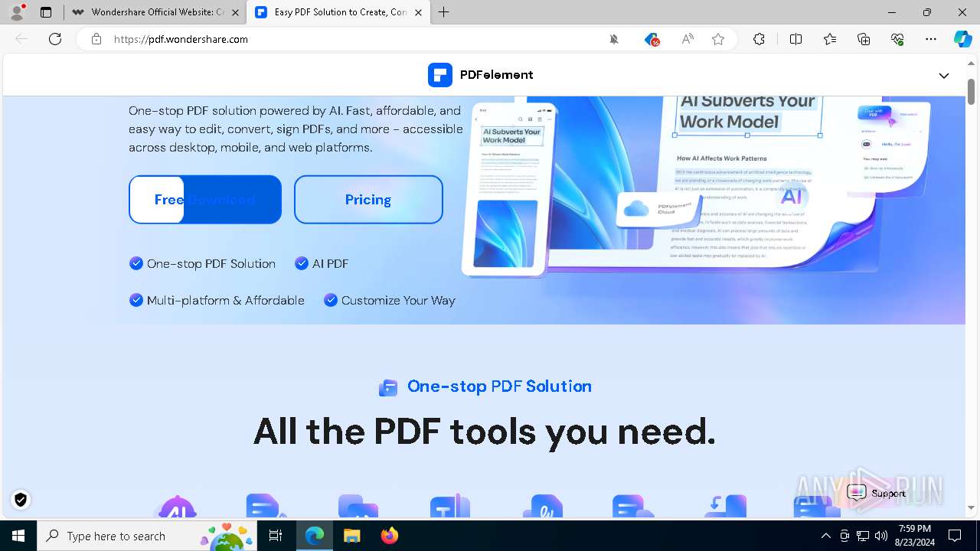This screenshot has width=980, height=551.
Task: Activate the Read aloud icon
Action: 688,39
